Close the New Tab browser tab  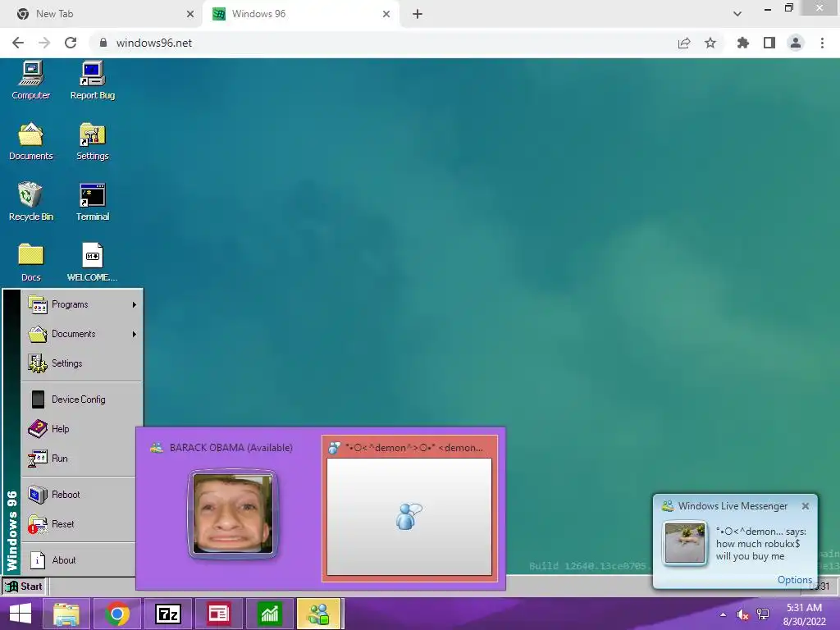pyautogui.click(x=190, y=14)
